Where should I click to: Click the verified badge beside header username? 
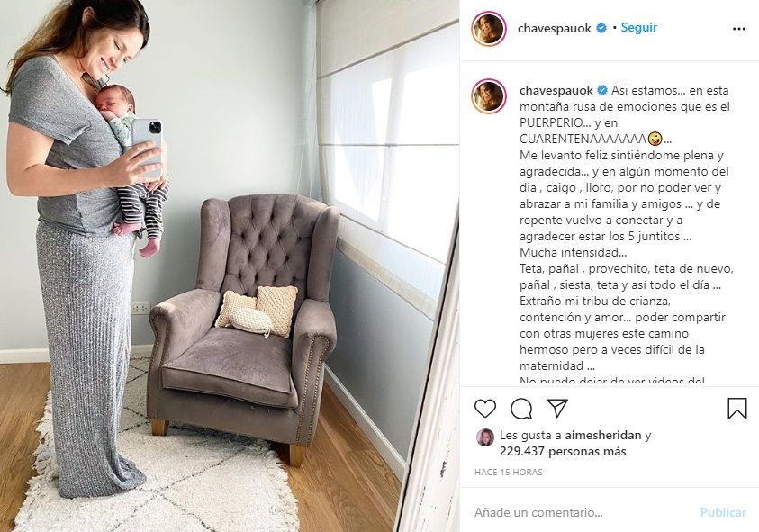[x=601, y=28]
